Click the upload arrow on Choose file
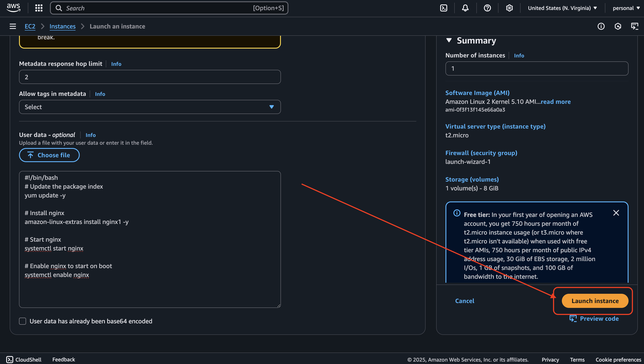This screenshot has width=644, height=364. pyautogui.click(x=30, y=155)
